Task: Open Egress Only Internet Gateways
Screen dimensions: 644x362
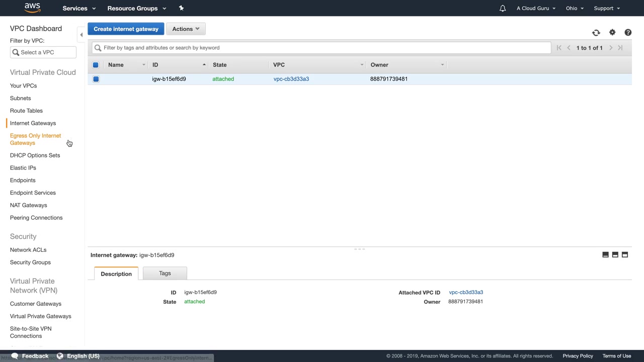Action: [35, 139]
